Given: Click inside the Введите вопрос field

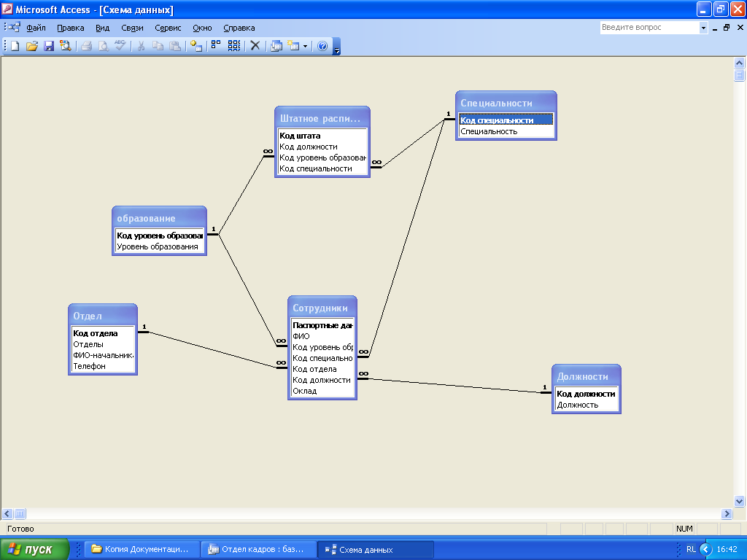Looking at the screenshot, I should (x=649, y=28).
